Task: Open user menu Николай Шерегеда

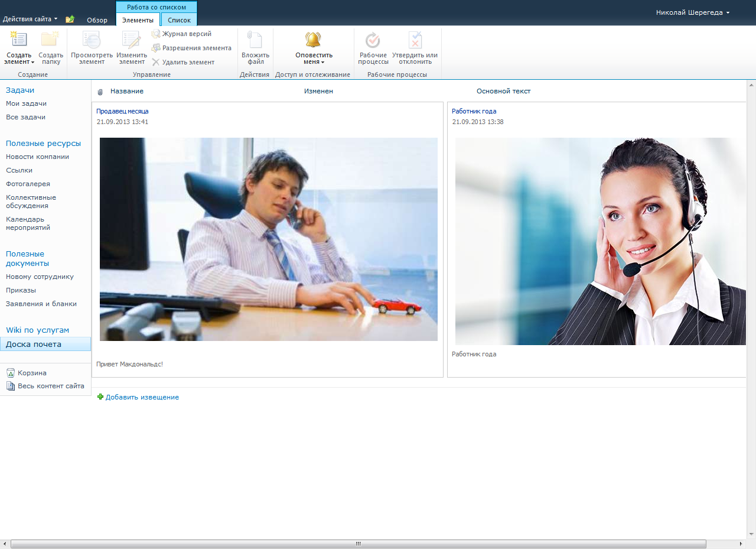Action: tap(693, 12)
